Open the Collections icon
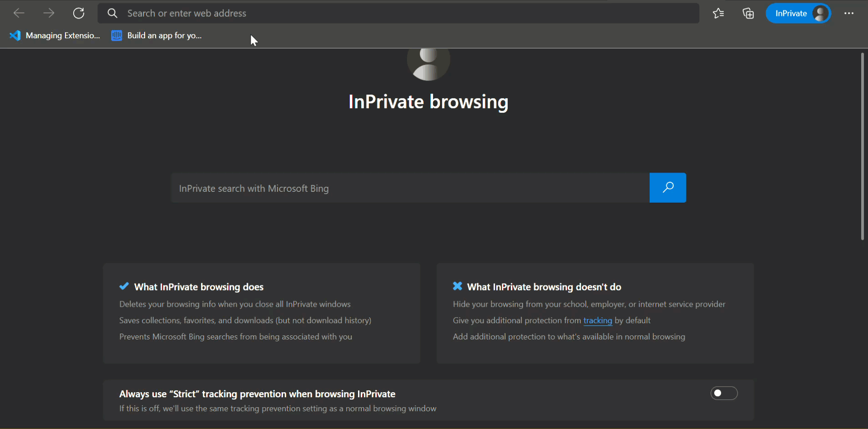This screenshot has height=429, width=868. (748, 13)
